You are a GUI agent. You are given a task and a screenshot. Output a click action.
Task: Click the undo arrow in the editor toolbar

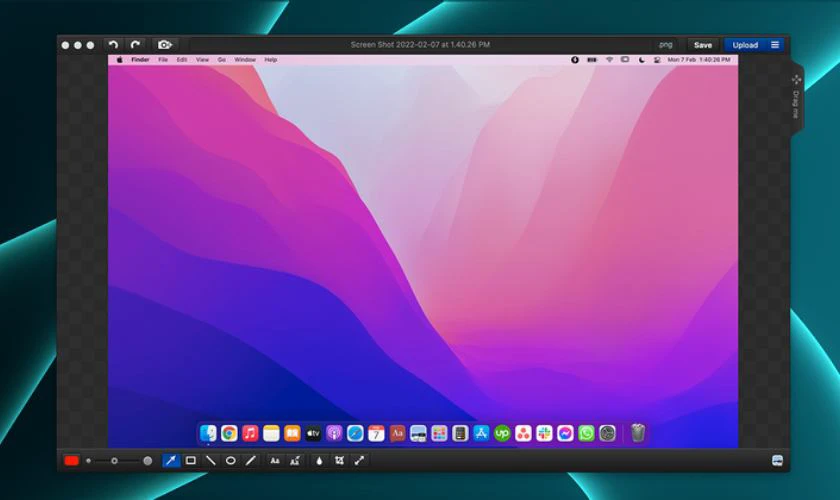[x=113, y=45]
